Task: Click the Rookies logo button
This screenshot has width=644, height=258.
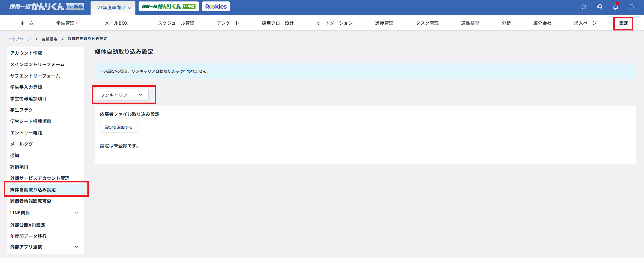Action: (x=216, y=6)
